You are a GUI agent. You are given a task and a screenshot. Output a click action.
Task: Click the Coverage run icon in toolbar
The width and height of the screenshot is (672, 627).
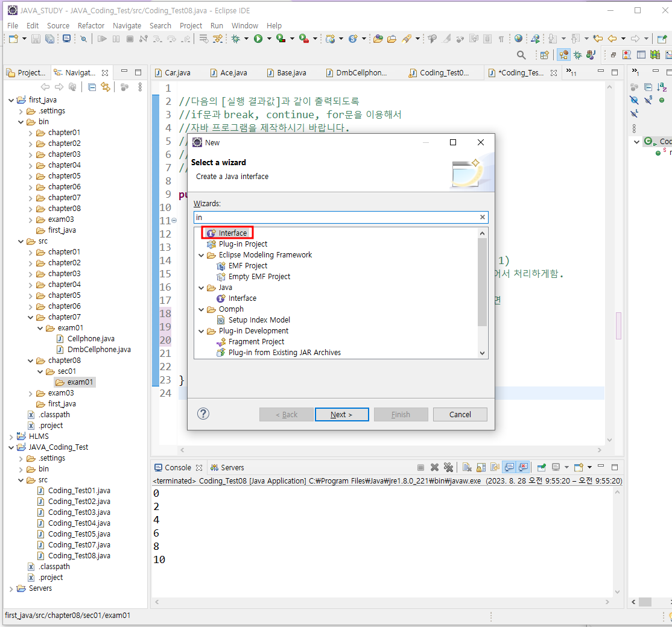[281, 39]
